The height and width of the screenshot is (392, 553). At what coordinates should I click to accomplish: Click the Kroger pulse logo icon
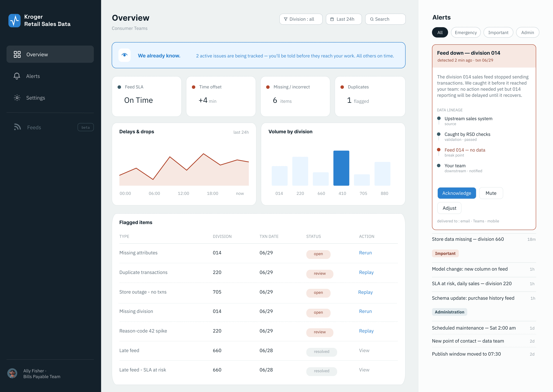14,20
